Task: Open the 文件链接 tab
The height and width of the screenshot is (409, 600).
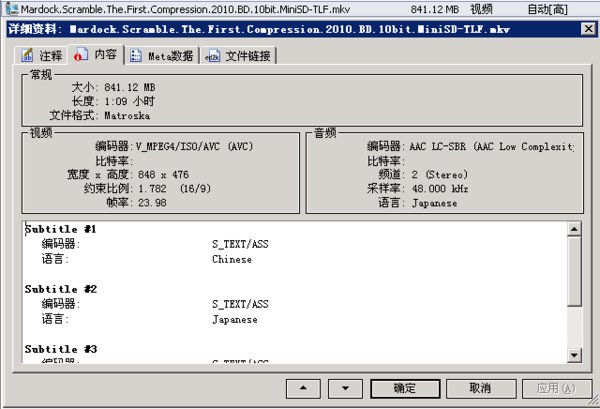Action: click(x=238, y=56)
